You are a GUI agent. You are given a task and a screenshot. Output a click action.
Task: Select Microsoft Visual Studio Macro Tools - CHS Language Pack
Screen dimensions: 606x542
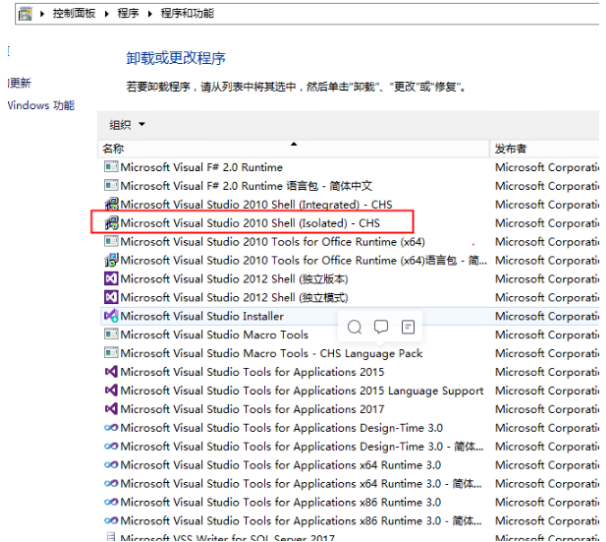point(271,353)
